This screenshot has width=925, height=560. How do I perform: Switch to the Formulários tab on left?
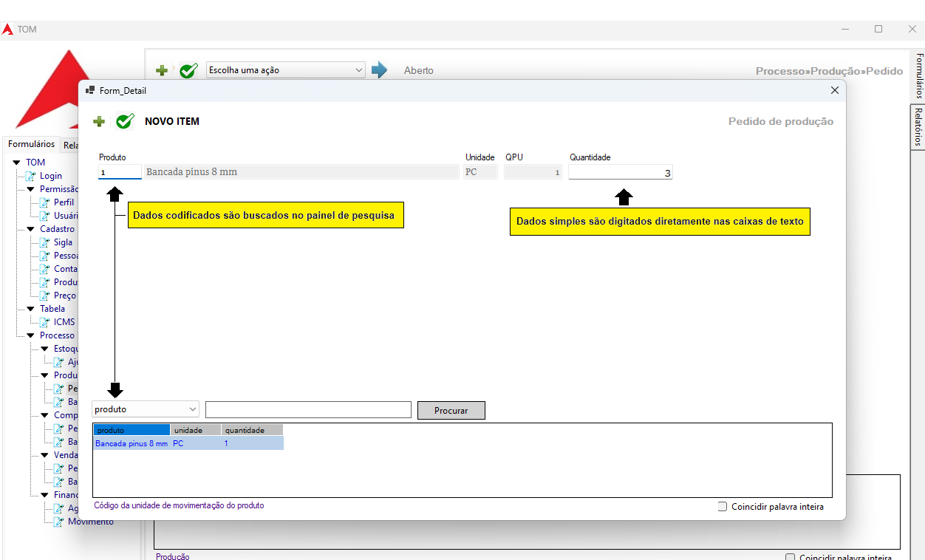tap(31, 144)
